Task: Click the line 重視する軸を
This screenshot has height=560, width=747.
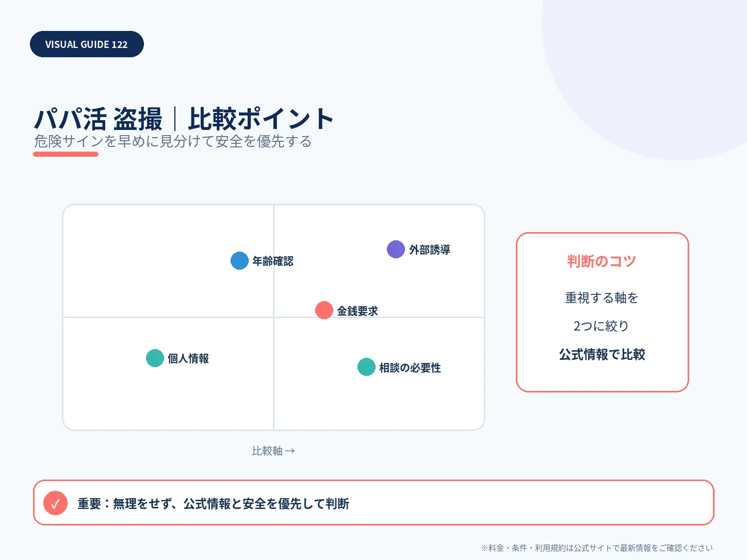Action: tap(602, 298)
